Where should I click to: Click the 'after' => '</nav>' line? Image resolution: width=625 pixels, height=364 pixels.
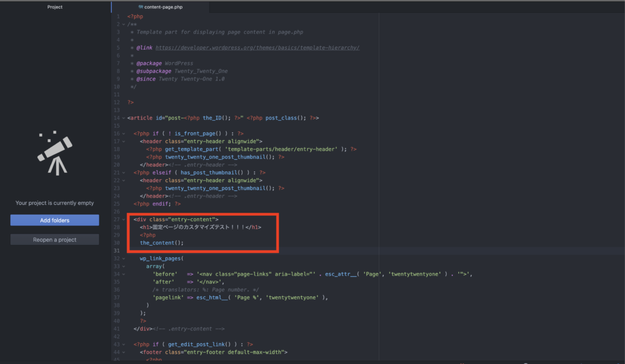tap(188, 282)
